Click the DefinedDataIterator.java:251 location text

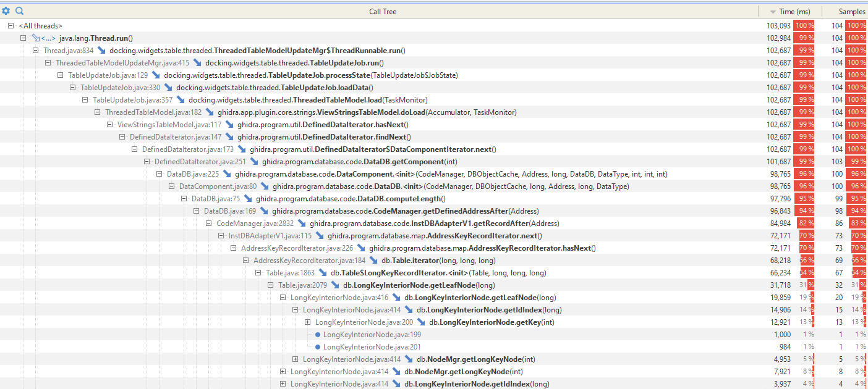point(200,162)
